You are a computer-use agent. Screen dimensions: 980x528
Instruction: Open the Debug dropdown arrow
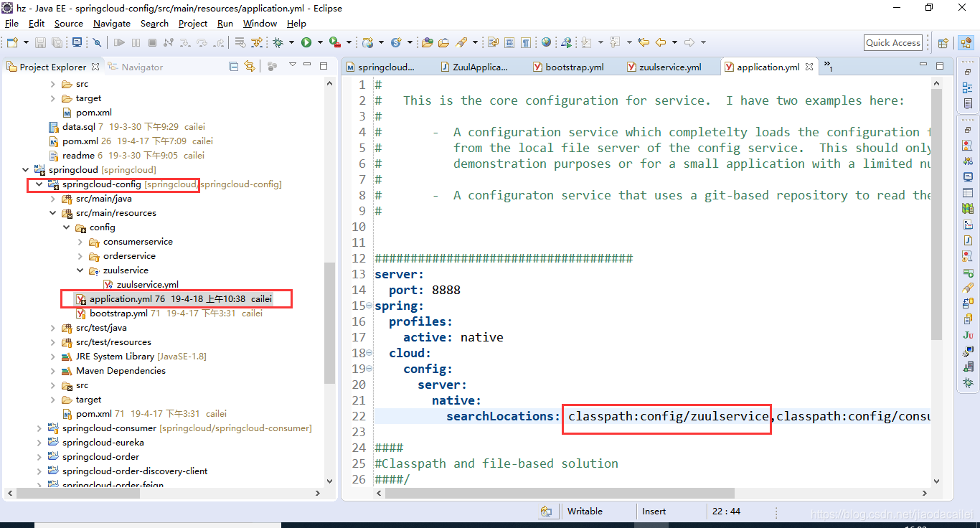291,43
